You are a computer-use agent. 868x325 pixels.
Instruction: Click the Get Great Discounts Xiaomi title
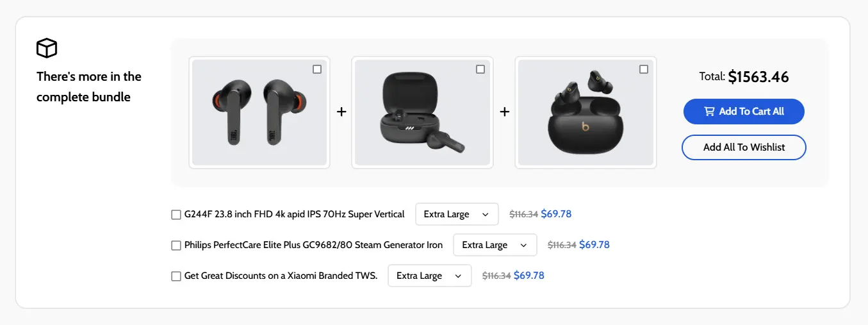(x=281, y=276)
